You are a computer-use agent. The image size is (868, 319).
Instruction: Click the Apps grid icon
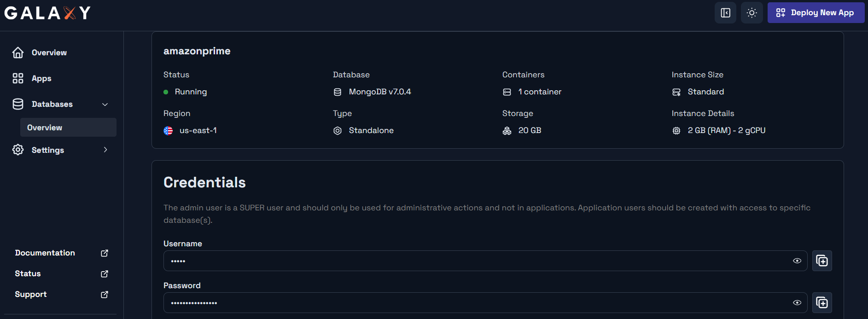(x=18, y=78)
